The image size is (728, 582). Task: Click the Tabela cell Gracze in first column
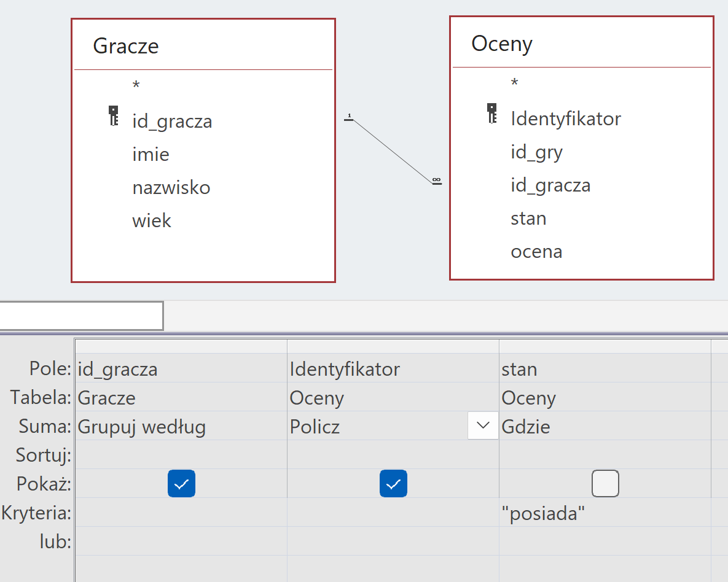click(x=181, y=398)
